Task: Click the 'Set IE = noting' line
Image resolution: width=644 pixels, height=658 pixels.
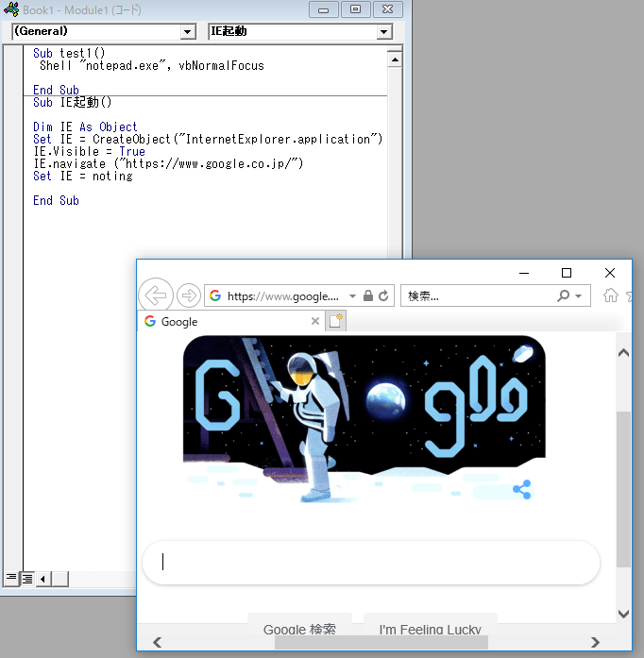Action: (x=83, y=176)
